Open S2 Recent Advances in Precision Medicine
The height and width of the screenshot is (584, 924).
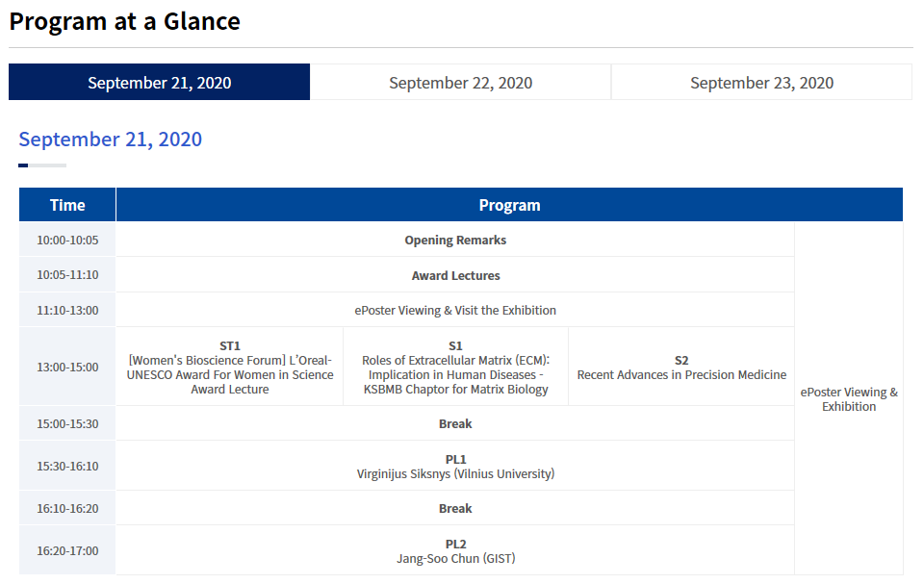click(681, 368)
